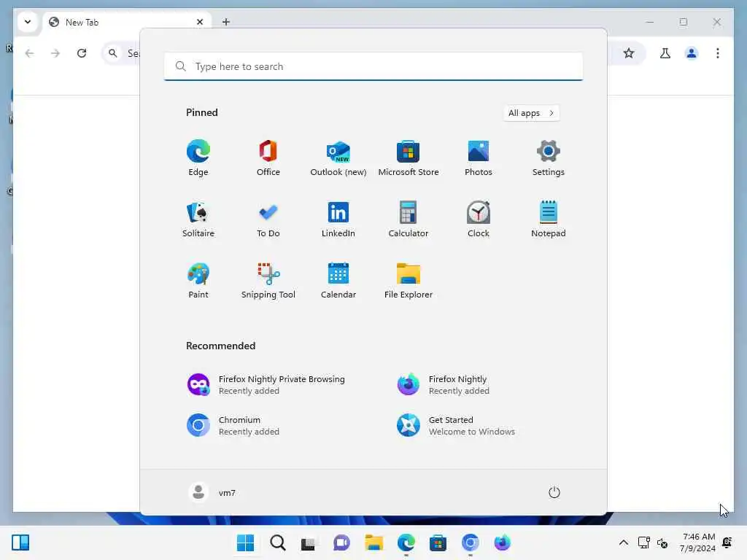Image resolution: width=747 pixels, height=560 pixels.
Task: Open the network status tray icon
Action: pos(644,542)
